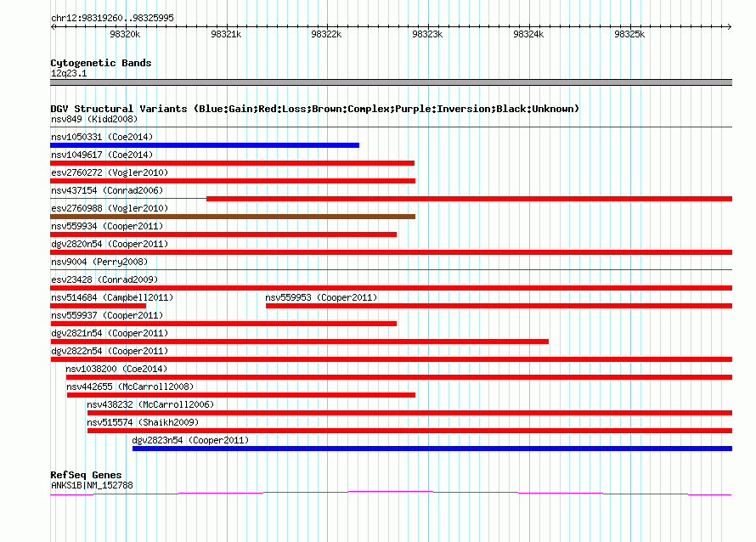The image size is (756, 542).
Task: Select the dgv2822n54 red bar
Action: click(391, 359)
